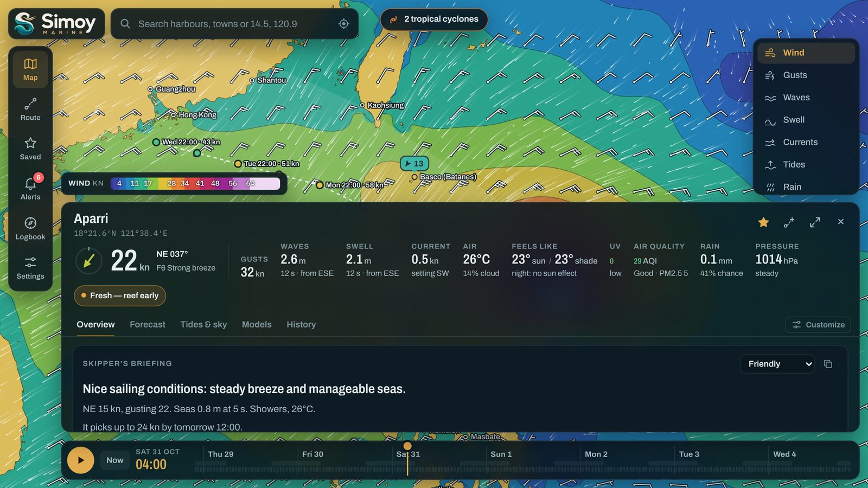Switch map layer to Rain
Screen dimensions: 868x488
point(806,187)
